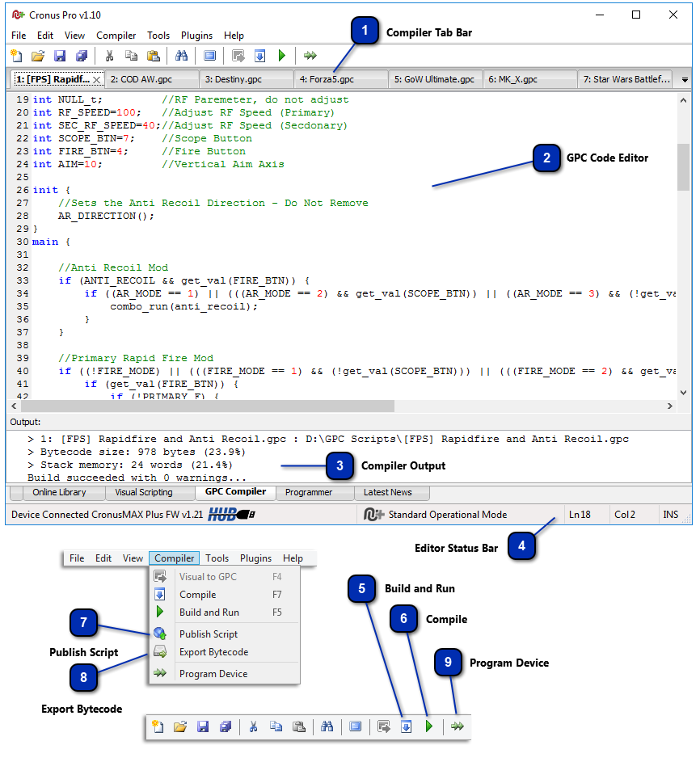Click Save icon in the detached toolbar strip
This screenshot has width=700, height=762.
(203, 726)
